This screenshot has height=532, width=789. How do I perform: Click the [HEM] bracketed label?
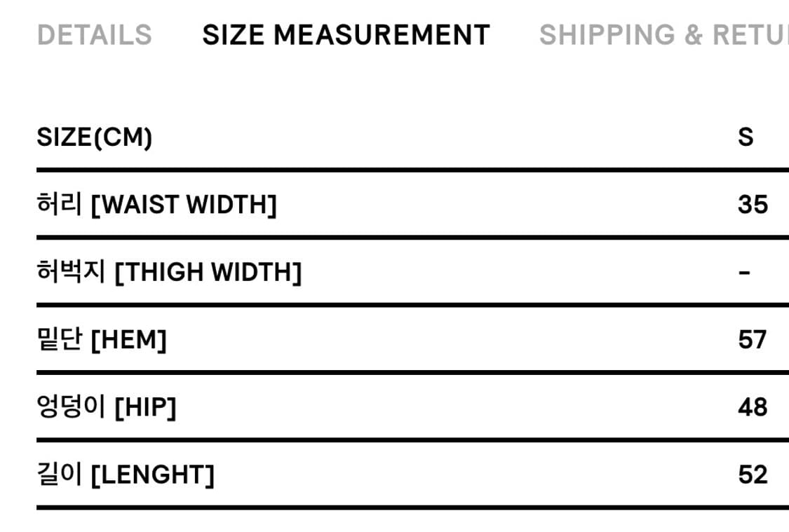(129, 340)
